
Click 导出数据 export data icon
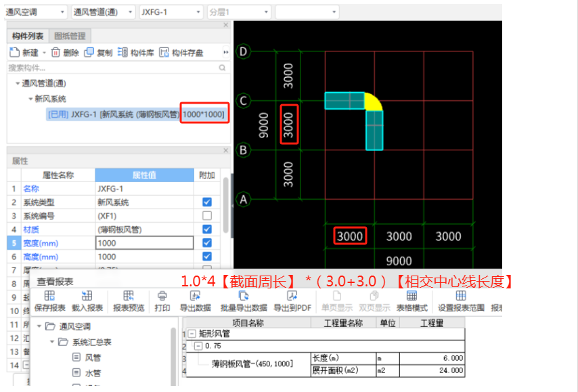195,296
